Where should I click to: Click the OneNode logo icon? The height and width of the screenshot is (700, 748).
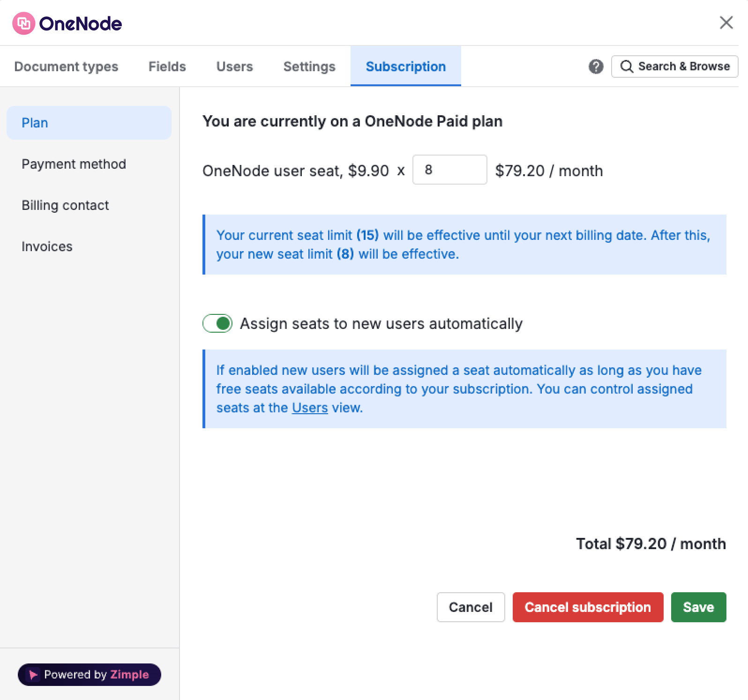click(23, 23)
